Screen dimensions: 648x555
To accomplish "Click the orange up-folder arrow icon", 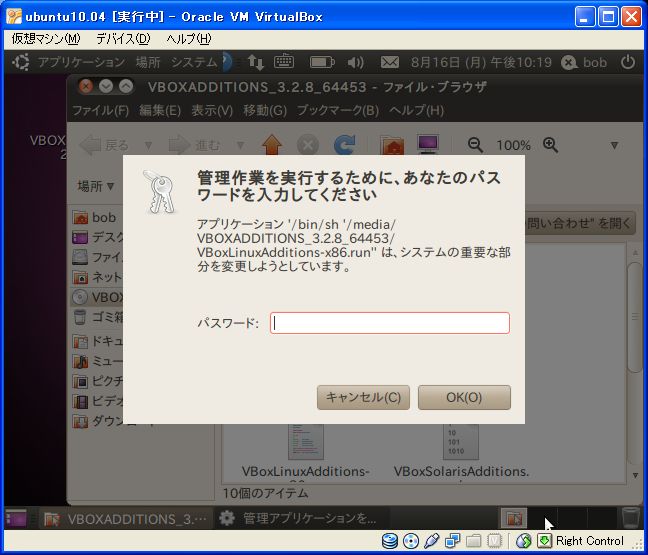I will pyautogui.click(x=272, y=144).
